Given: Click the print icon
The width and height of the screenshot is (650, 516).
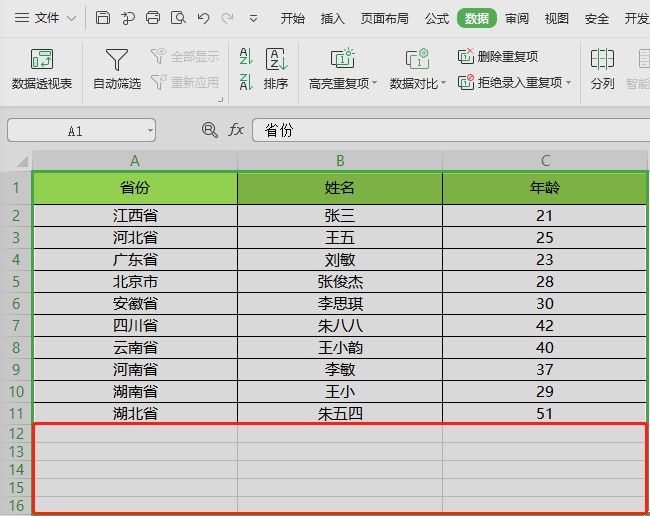Looking at the screenshot, I should (153, 18).
